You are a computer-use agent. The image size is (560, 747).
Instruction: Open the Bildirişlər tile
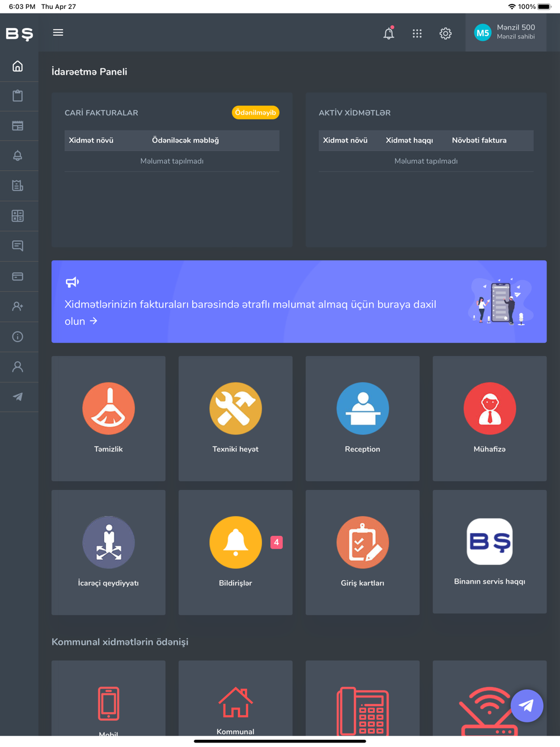click(x=235, y=552)
